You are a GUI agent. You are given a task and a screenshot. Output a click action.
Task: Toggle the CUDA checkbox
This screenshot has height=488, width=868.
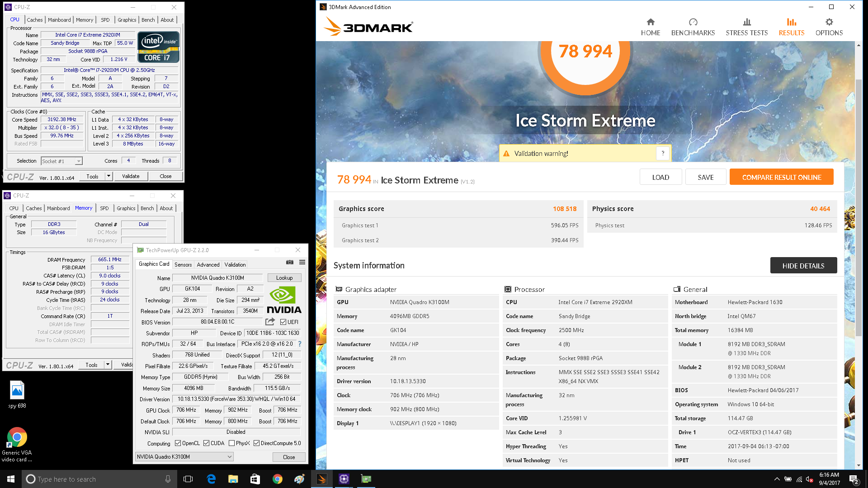click(x=206, y=443)
